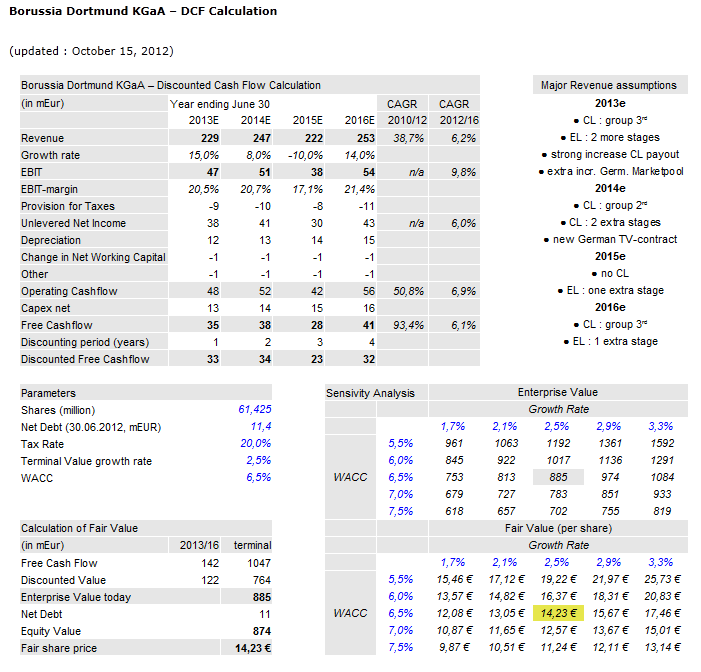Select the Net Debt value 11,4 in Parameters

[x=260, y=426]
